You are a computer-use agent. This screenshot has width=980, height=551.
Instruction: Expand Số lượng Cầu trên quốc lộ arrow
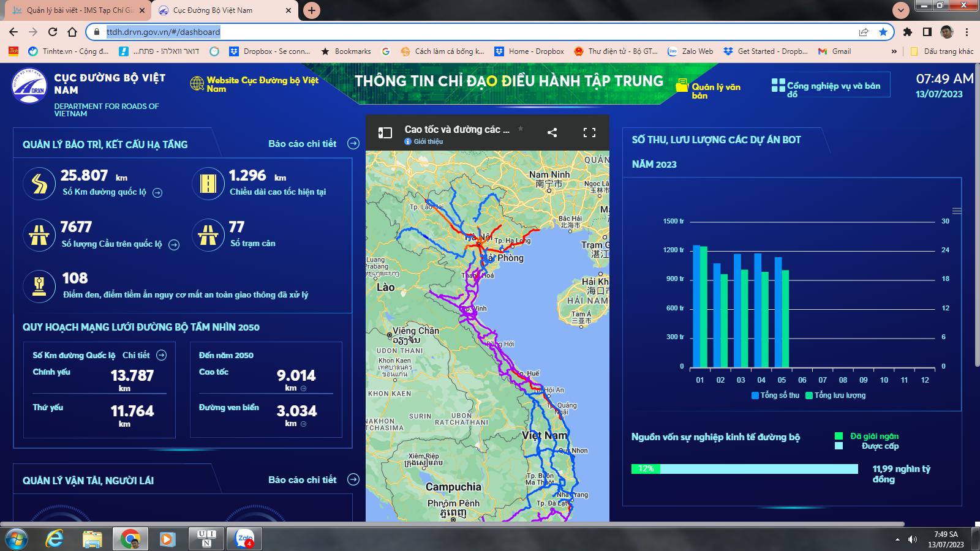pyautogui.click(x=174, y=245)
